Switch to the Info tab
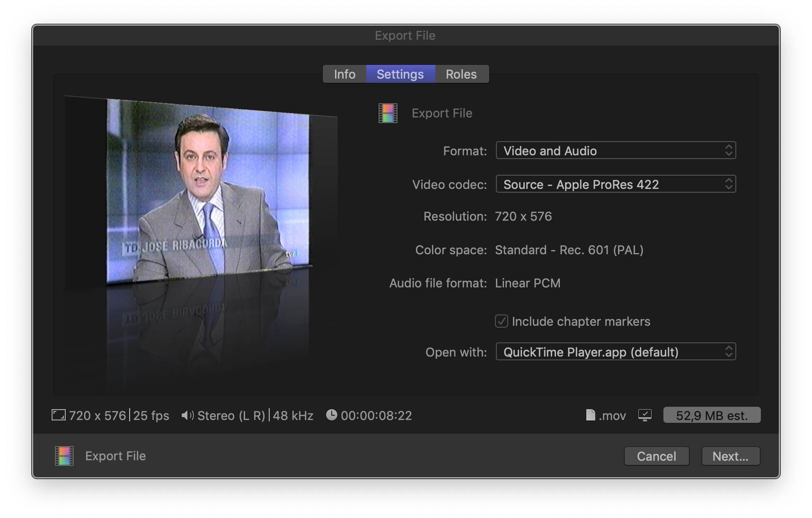 point(344,74)
